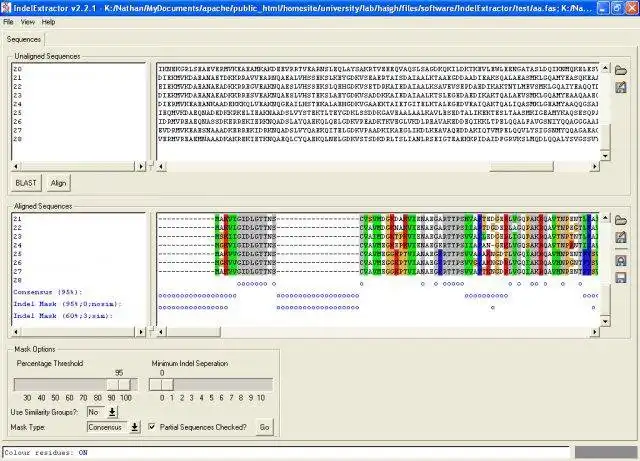
Task: Select sequence 25 in Unaligned Sequences list
Action: click(18, 113)
